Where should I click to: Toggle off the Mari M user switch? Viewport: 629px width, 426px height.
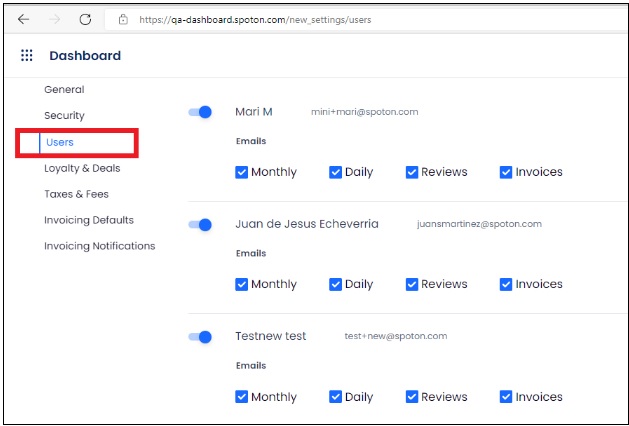200,112
